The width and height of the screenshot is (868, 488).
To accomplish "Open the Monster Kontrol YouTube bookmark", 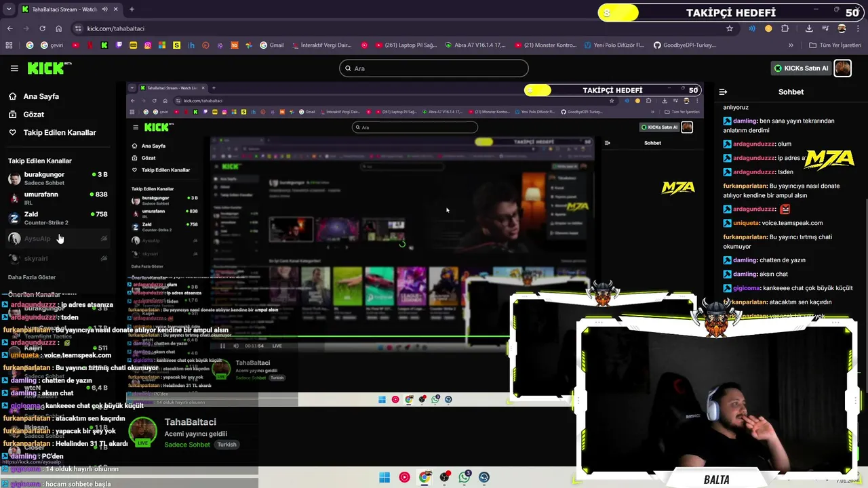I will (545, 45).
